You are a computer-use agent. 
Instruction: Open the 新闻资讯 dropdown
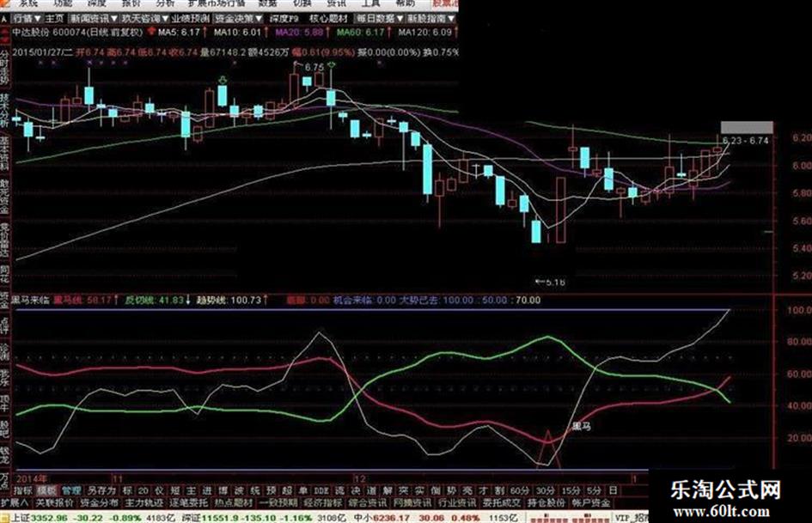[93, 19]
